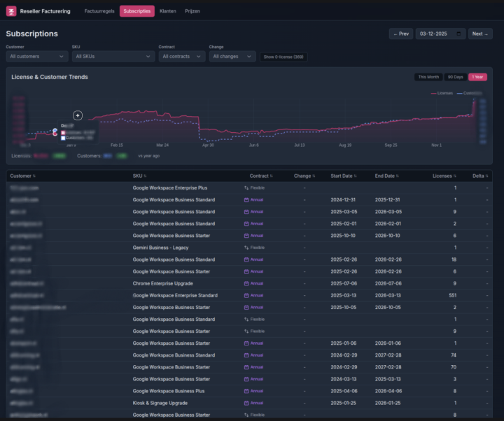
Task: Click the sort icon beside Customer column
Action: tap(34, 176)
